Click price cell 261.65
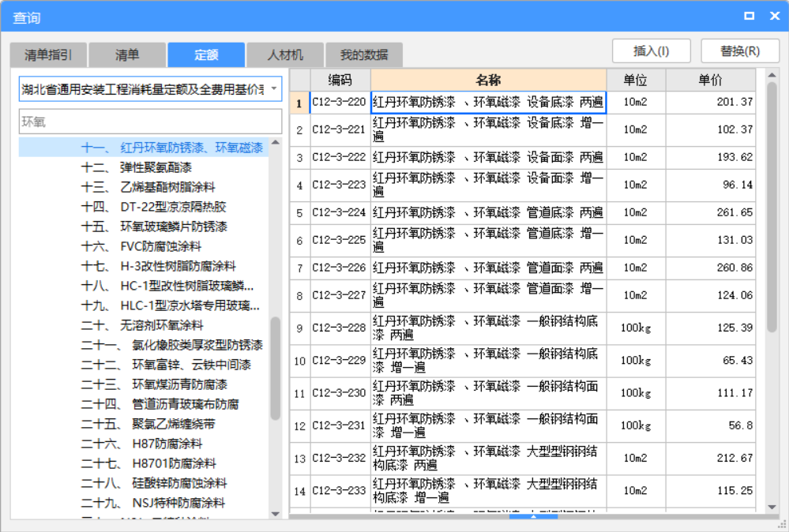The width and height of the screenshot is (789, 532). pyautogui.click(x=711, y=212)
